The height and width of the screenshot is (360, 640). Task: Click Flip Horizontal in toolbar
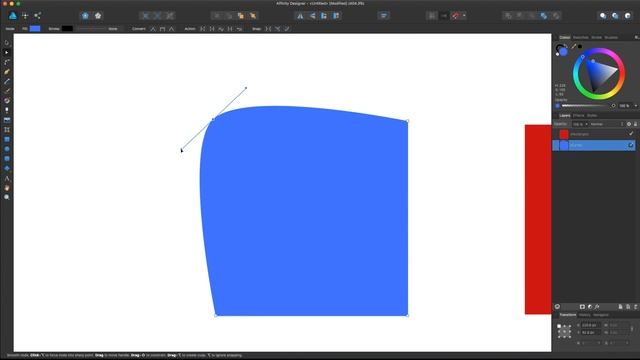pos(300,16)
